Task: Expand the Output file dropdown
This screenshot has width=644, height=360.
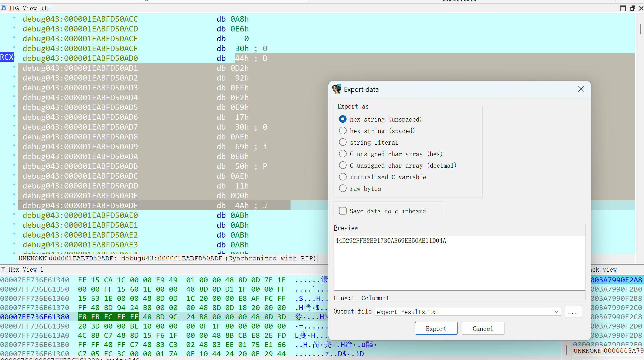Action: pyautogui.click(x=556, y=312)
